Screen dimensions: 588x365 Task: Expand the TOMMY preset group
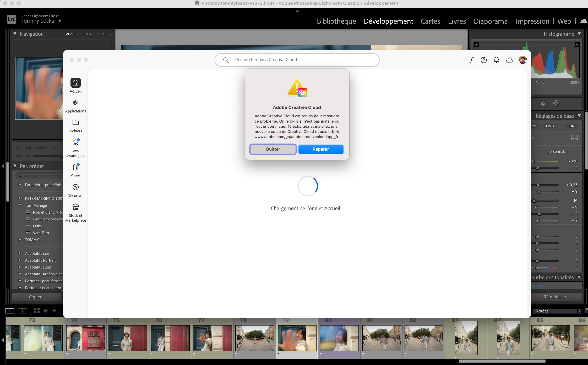coord(20,239)
